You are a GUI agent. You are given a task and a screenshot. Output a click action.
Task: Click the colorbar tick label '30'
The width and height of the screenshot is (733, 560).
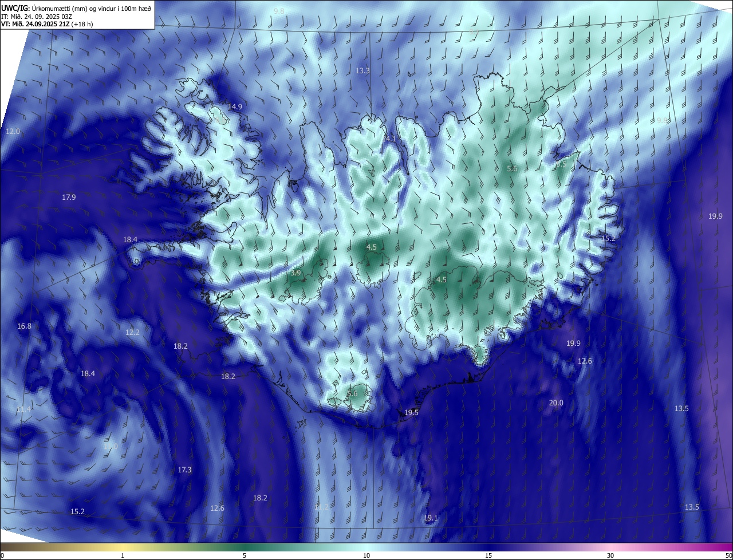coord(610,556)
